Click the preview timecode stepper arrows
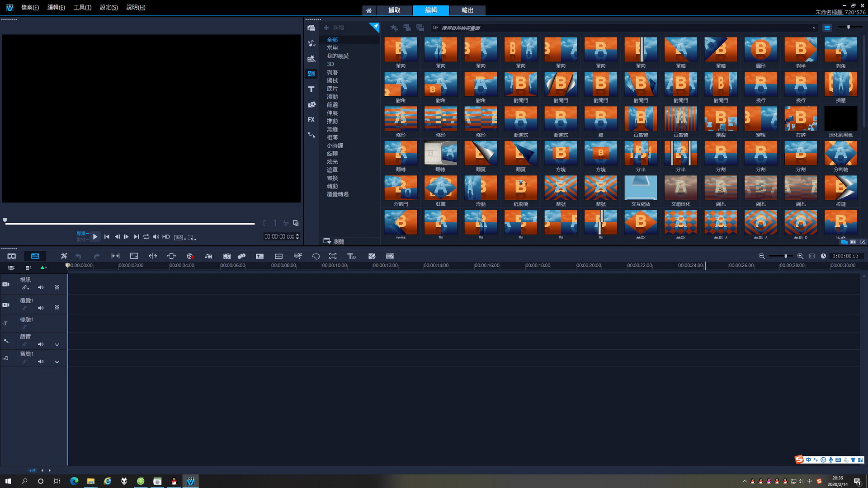Screen dimensions: 868x488 pos(297,237)
